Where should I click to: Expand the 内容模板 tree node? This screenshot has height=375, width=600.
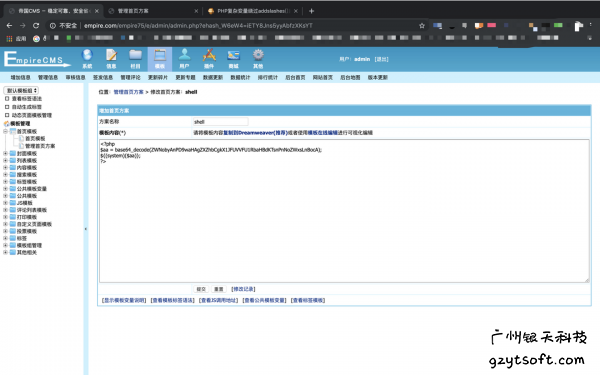(6, 168)
